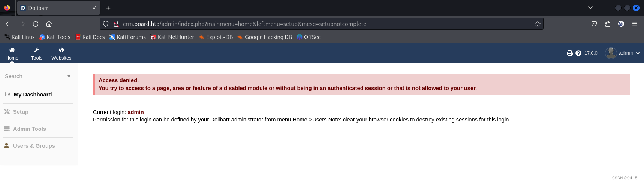The image size is (644, 183).
Task: Expand the admin user dropdown
Action: click(x=623, y=53)
